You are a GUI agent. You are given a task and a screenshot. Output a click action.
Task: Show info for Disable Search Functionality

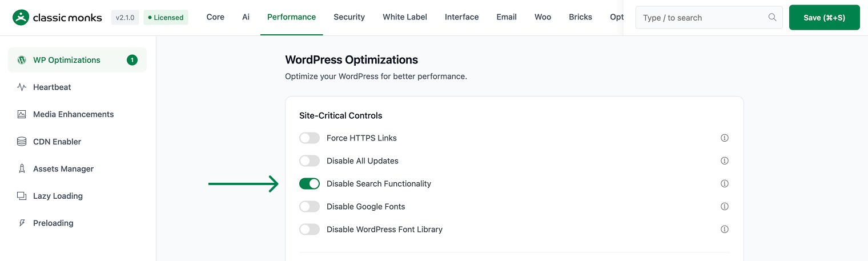pos(725,184)
